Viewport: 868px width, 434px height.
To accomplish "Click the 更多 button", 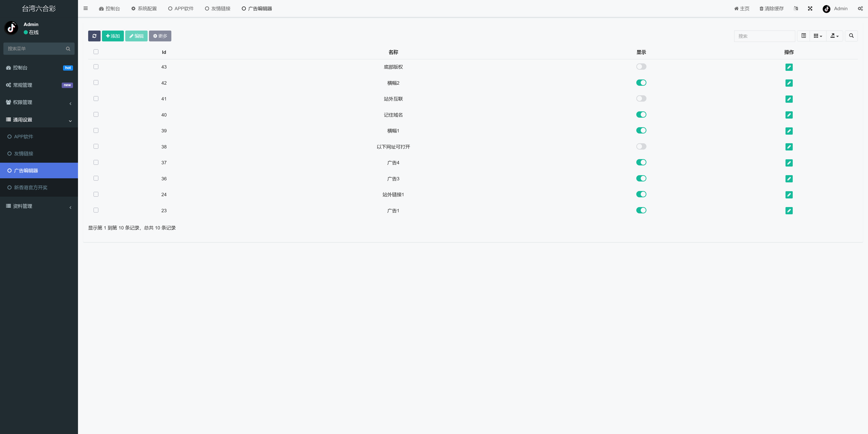I will [160, 36].
